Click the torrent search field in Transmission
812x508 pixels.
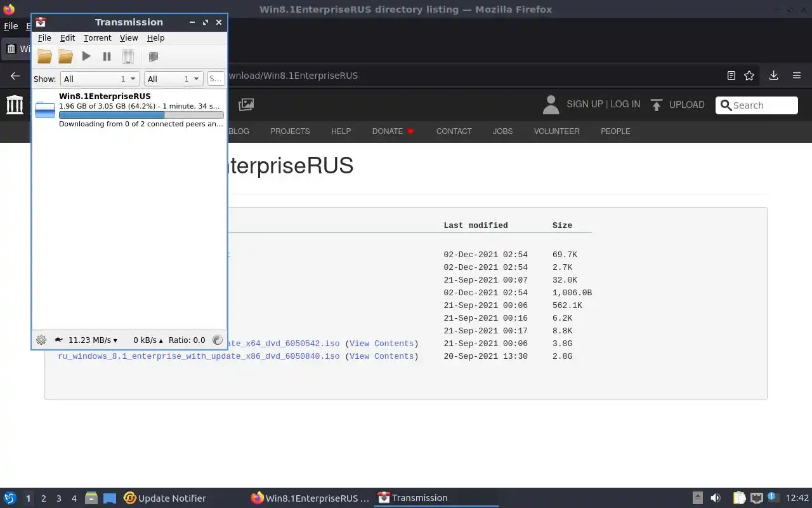coord(216,79)
